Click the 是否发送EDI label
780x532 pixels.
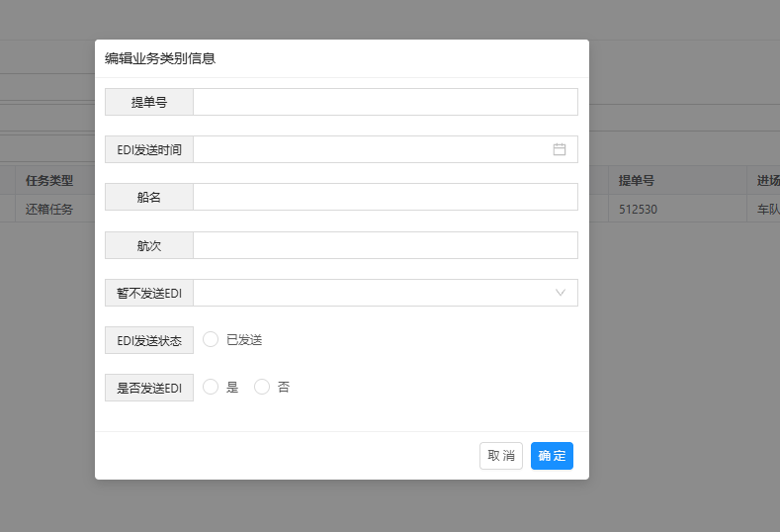[149, 388]
